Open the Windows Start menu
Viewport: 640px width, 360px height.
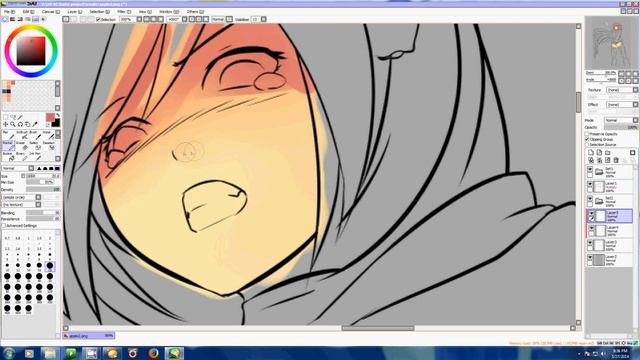pos(8,353)
